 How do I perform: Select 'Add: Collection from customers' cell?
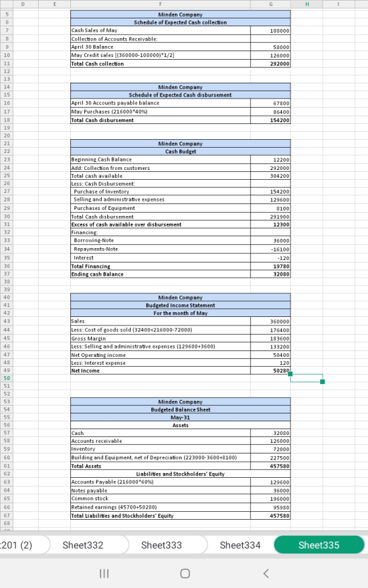[x=160, y=168]
